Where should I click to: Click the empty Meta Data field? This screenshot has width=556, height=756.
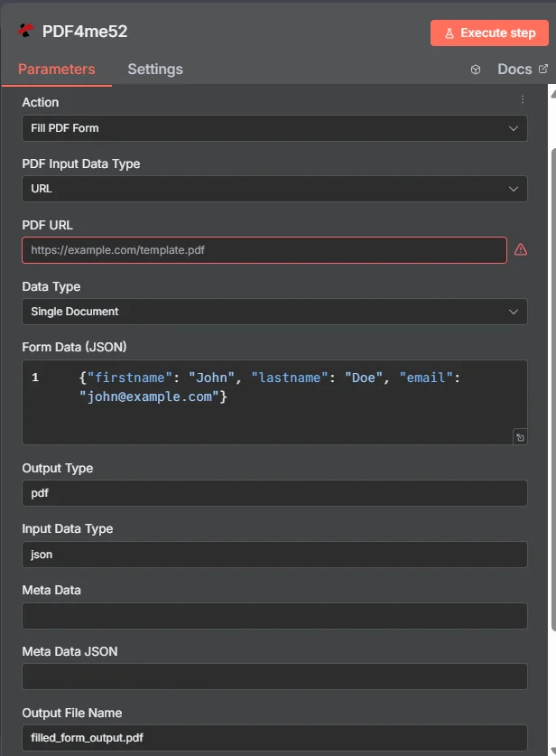274,616
